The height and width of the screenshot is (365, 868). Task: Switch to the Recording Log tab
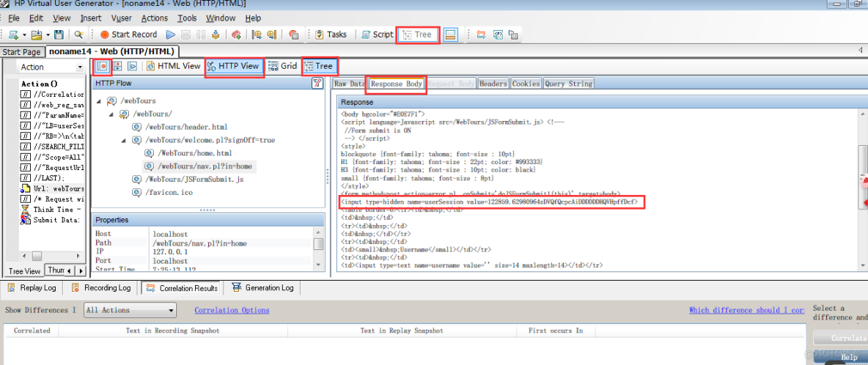(x=100, y=287)
